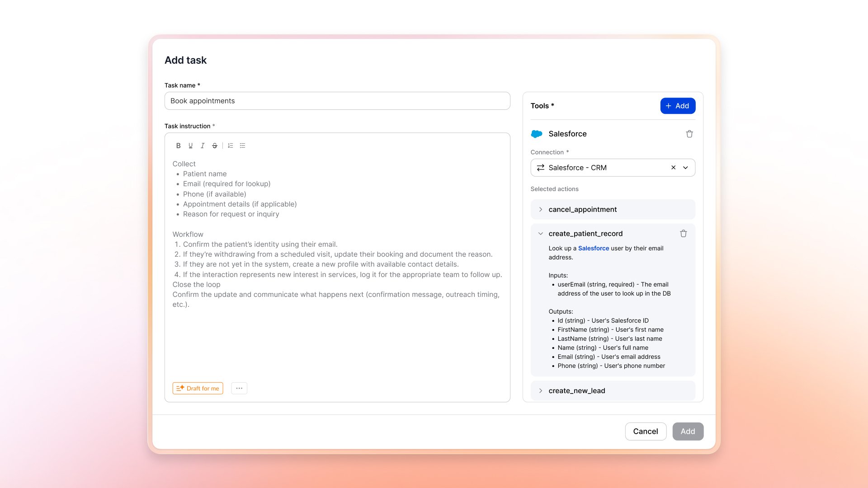The width and height of the screenshot is (868, 488).
Task: Expand the cancel_appointment action
Action: coord(541,209)
